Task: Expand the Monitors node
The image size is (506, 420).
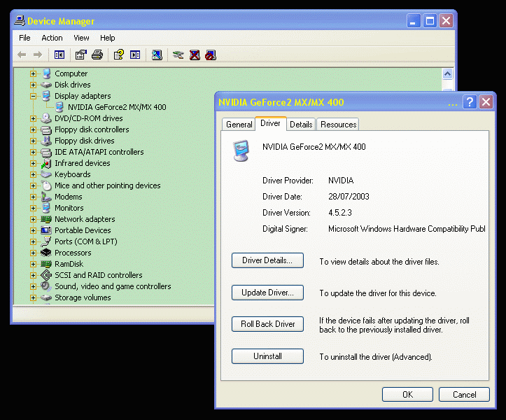Action: [33, 208]
